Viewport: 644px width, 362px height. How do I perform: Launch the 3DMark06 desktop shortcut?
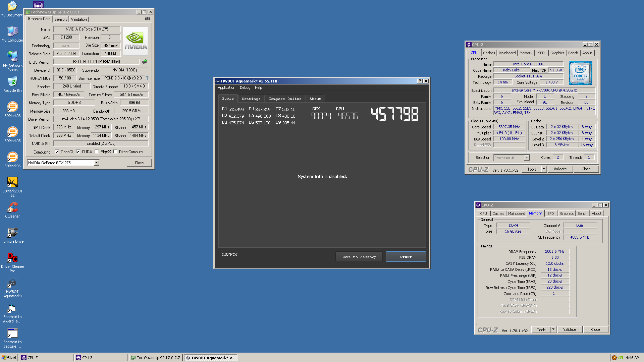12,160
